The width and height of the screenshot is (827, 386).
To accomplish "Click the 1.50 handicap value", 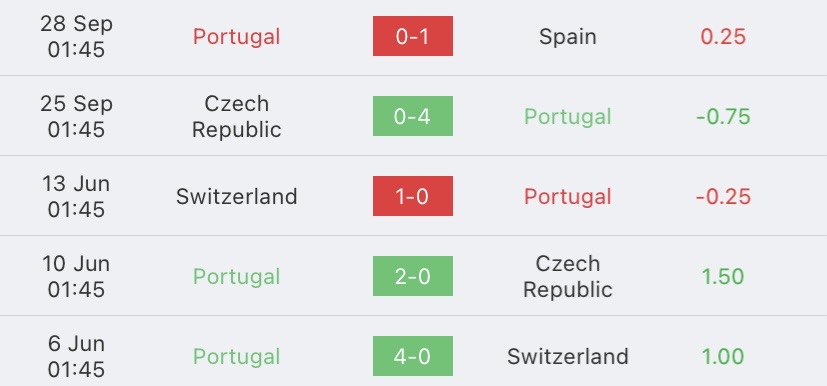I will click(x=723, y=277).
